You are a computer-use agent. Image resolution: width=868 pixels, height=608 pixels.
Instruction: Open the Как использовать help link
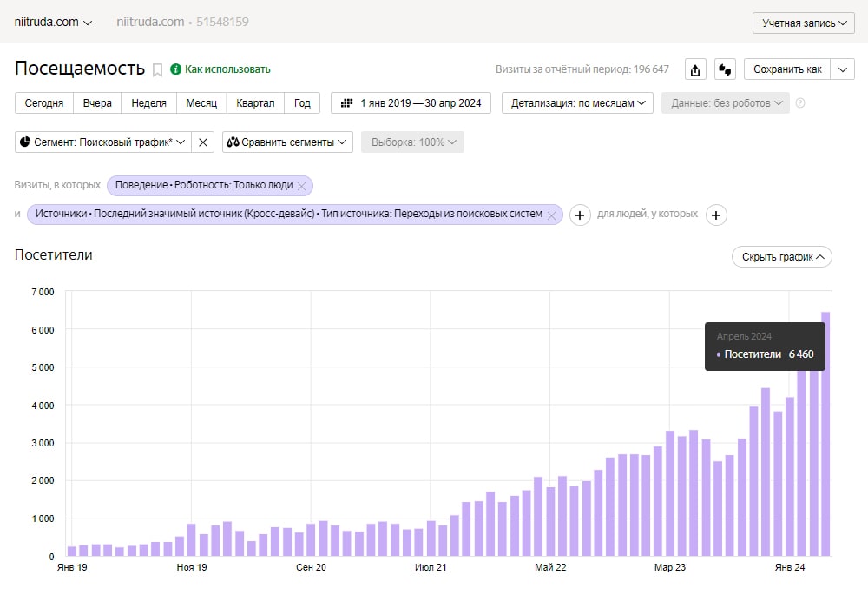pyautogui.click(x=227, y=69)
